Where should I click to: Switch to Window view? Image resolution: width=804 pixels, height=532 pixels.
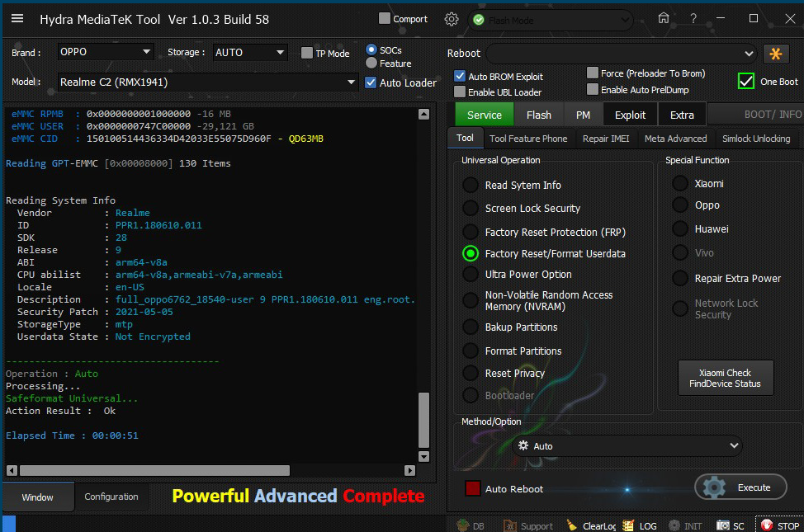pyautogui.click(x=37, y=497)
